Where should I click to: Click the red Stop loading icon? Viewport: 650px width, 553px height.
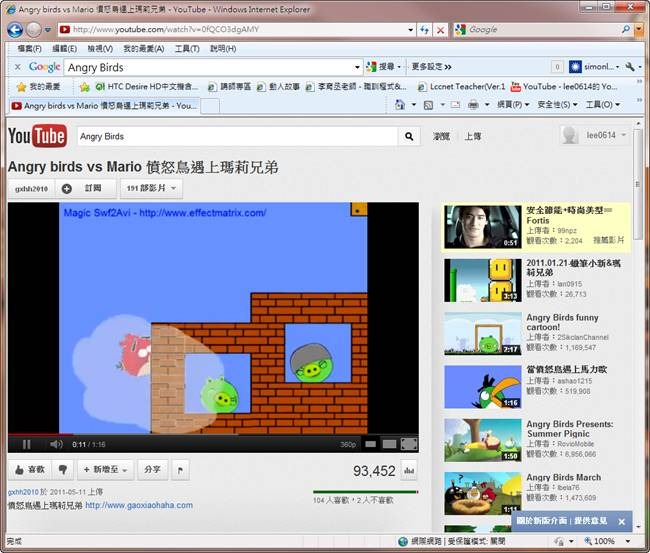[440, 30]
